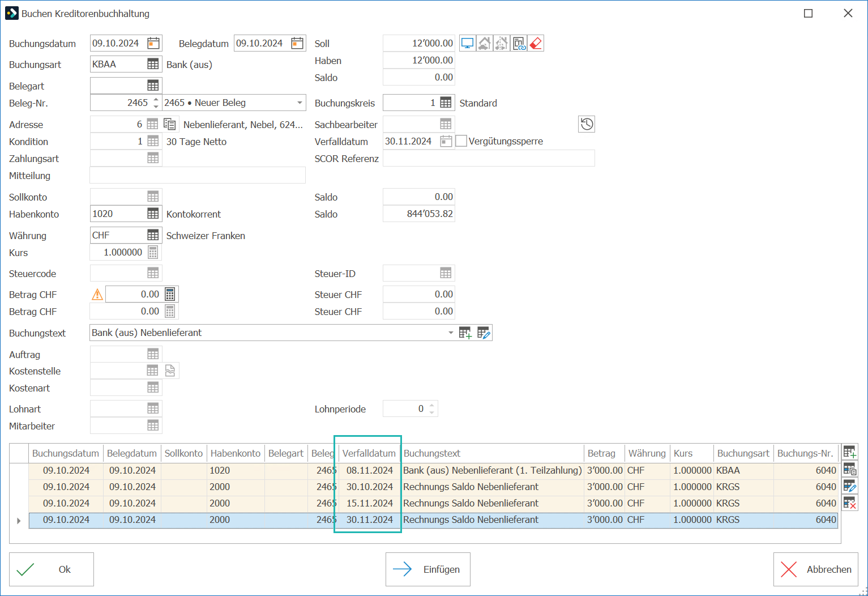
Task: Edit Buchungstext template with pencil icon
Action: click(x=484, y=333)
